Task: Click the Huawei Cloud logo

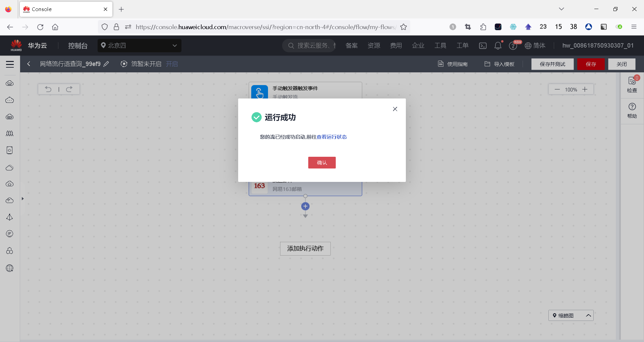Action: click(x=29, y=46)
